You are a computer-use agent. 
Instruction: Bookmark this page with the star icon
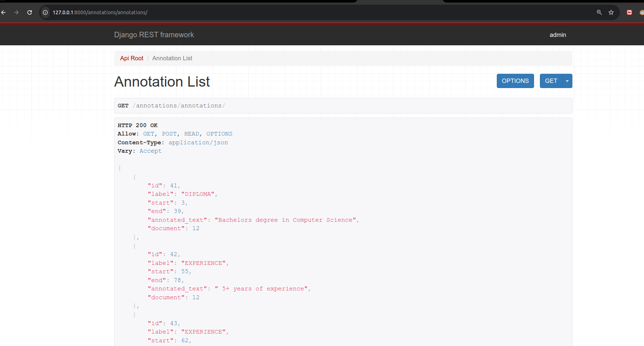[611, 12]
